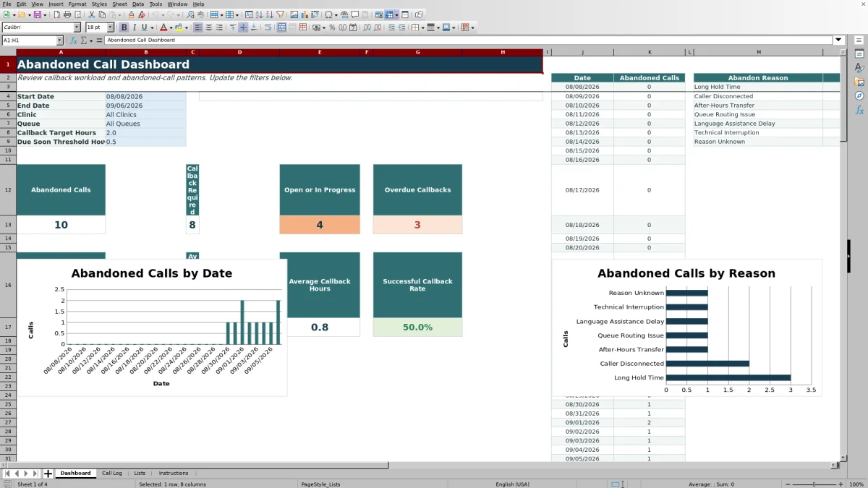Select the Abandoned Calls by Reason chart
Viewport: 868px width, 488px height.
coord(686,328)
